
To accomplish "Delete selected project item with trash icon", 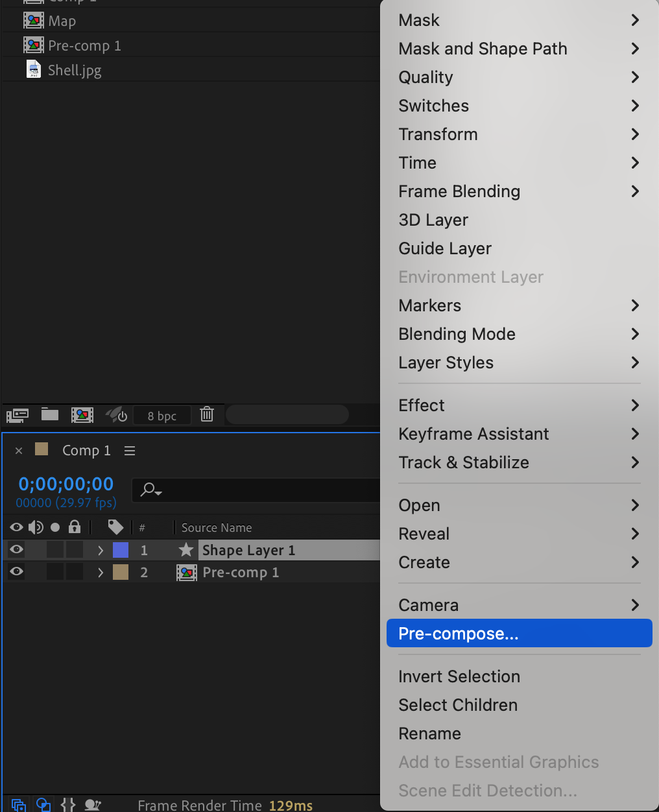I will (x=207, y=414).
